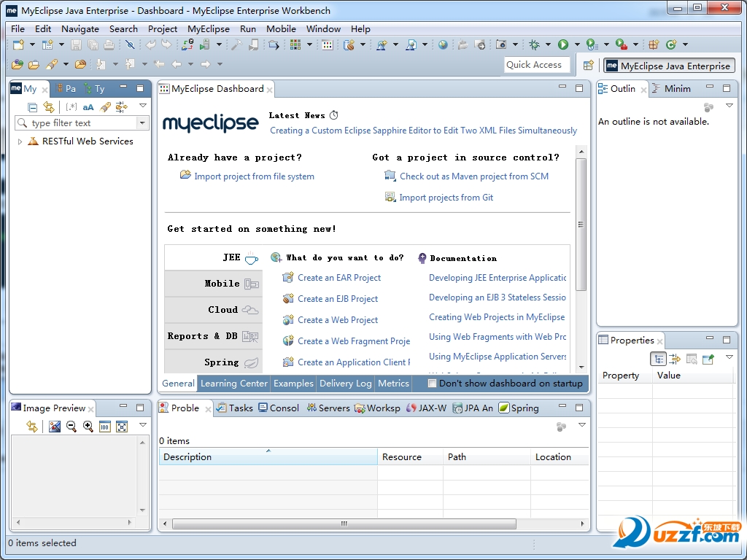Viewport: 747px width, 560px height.
Task: Expand the RESTful Web Services tree node
Action: (x=20, y=141)
